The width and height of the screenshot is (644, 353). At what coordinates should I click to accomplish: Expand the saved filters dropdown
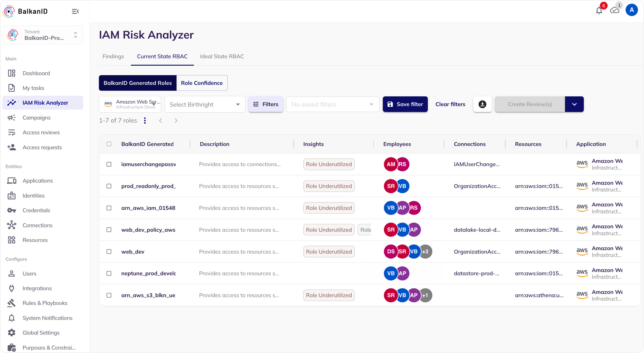(x=332, y=105)
